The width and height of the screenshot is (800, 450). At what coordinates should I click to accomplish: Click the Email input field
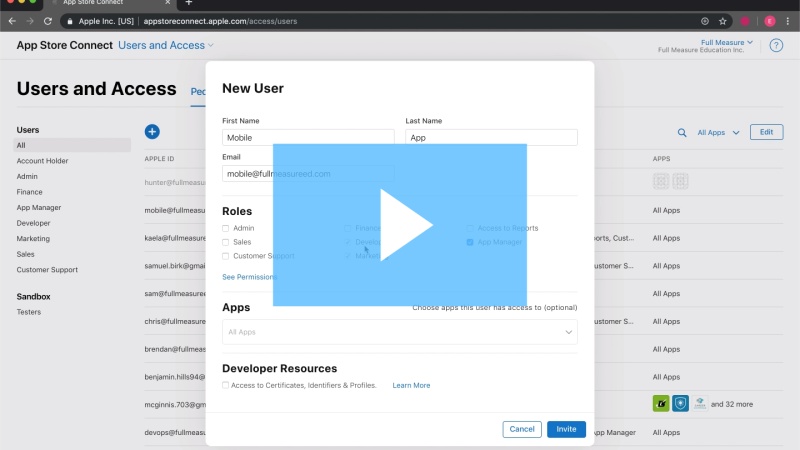coord(308,173)
